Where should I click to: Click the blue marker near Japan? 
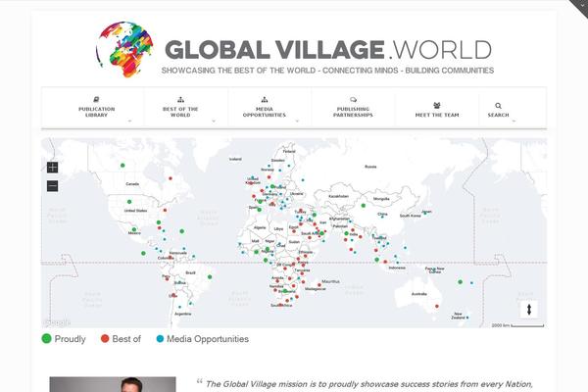424,213
